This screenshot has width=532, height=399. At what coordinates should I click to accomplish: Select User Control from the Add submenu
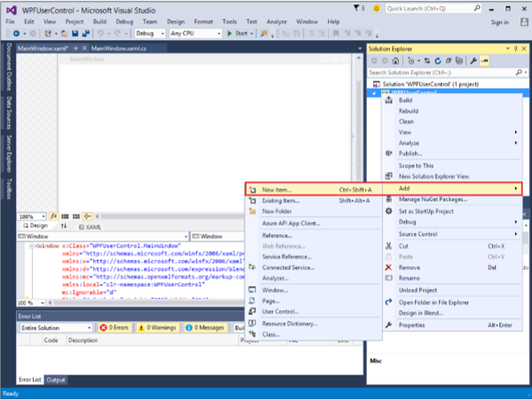280,311
